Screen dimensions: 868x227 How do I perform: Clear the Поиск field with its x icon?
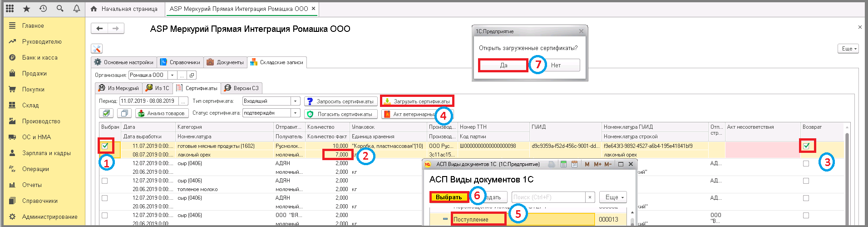point(590,197)
